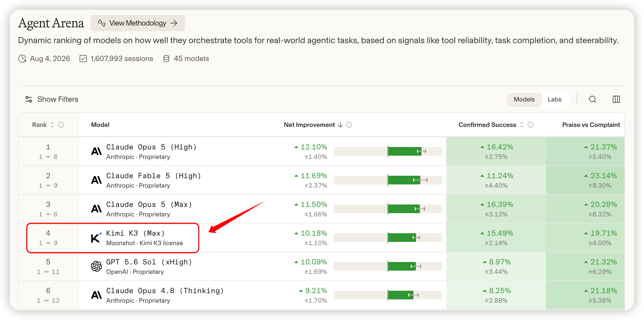The image size is (644, 320).
Task: Open the search magnifier icon
Action: (593, 99)
